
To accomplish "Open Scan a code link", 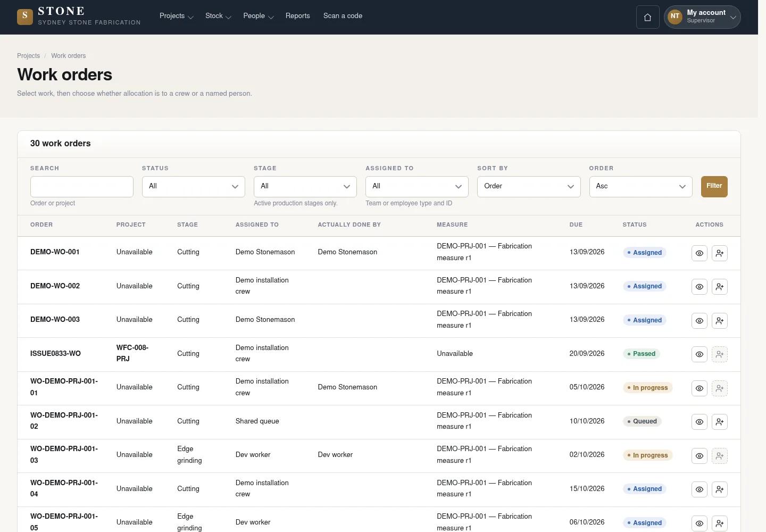I will click(x=343, y=16).
